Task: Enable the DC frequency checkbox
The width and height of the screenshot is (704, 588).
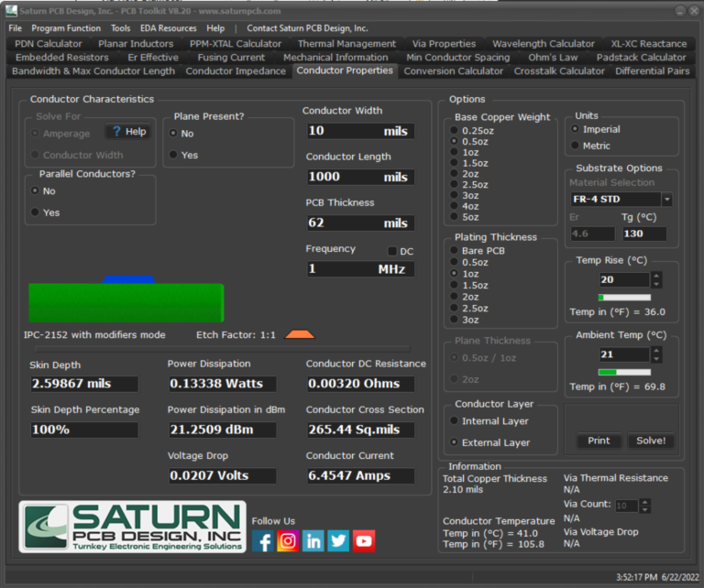Action: pos(393,251)
